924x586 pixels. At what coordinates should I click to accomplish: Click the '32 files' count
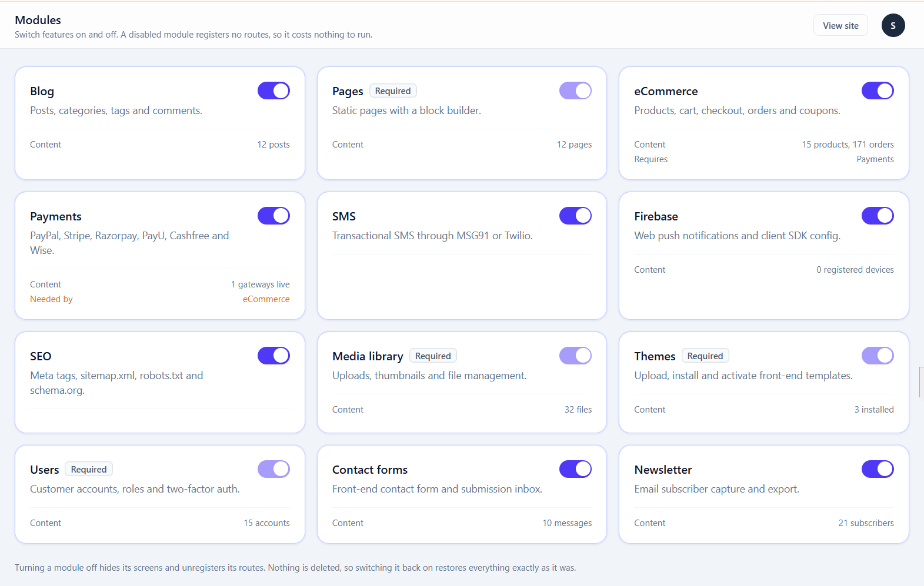[578, 410]
